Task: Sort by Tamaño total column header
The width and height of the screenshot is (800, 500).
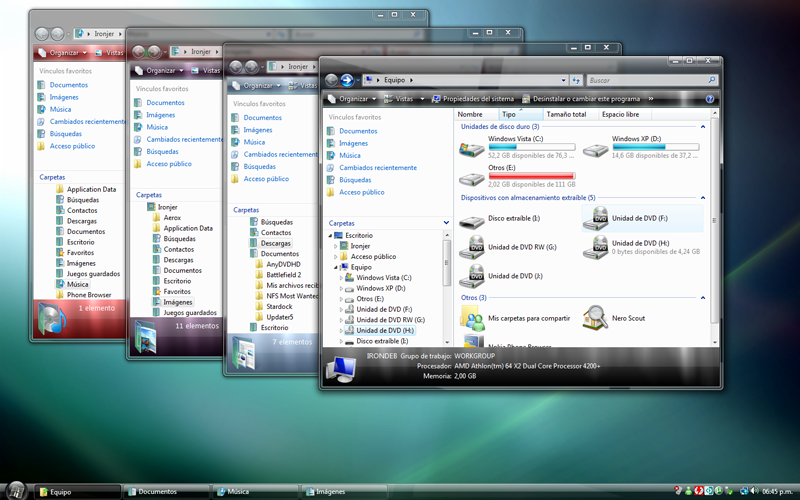Action: coord(570,114)
